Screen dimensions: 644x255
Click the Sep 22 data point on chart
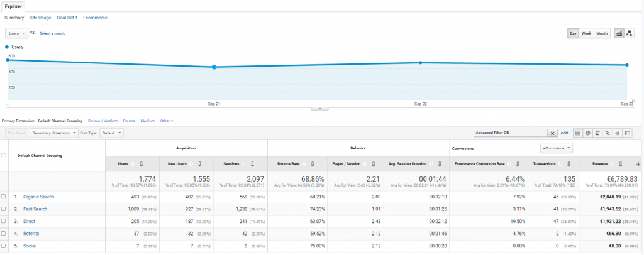click(x=421, y=63)
